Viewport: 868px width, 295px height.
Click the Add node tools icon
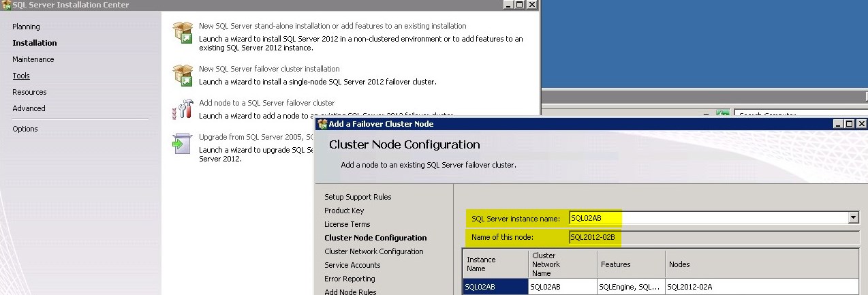[x=183, y=110]
